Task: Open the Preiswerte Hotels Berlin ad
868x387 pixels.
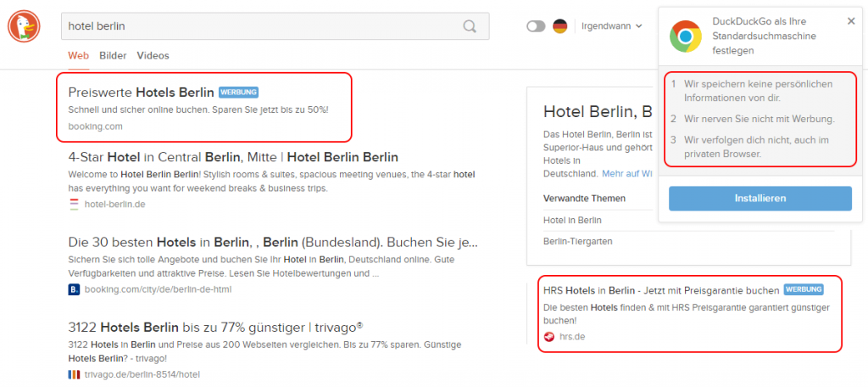Action: (141, 92)
